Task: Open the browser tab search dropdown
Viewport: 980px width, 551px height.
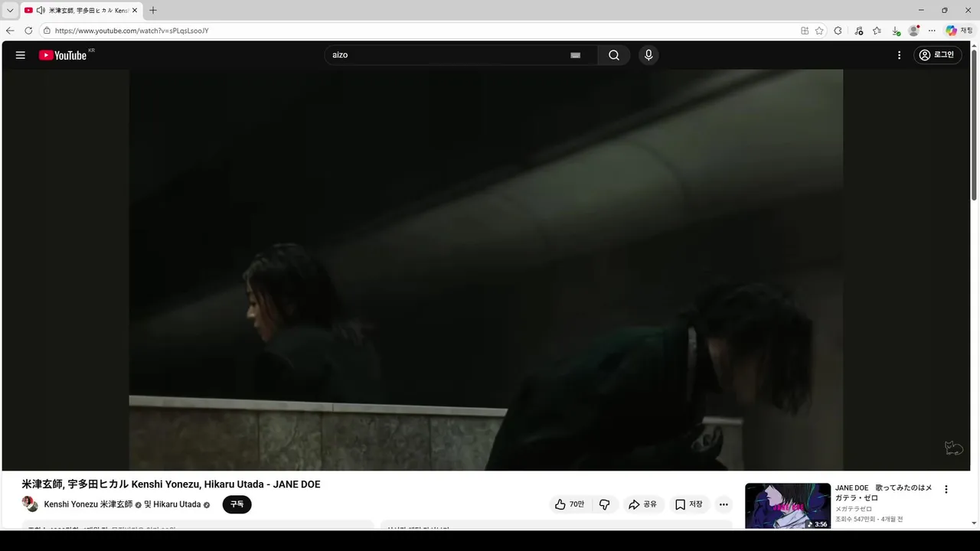Action: click(10, 10)
